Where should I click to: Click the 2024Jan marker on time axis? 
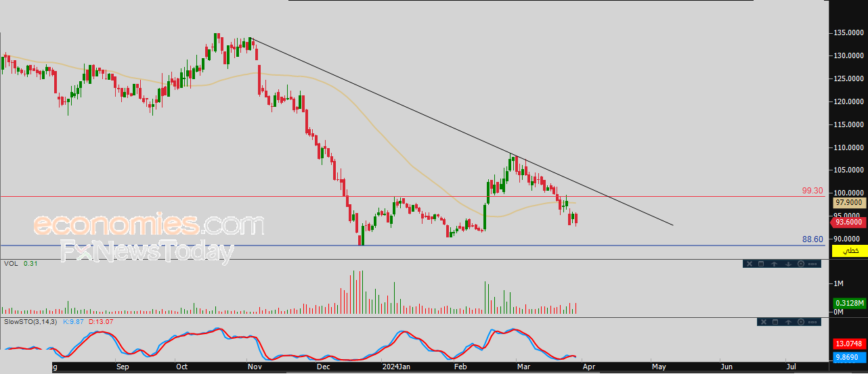(397, 367)
